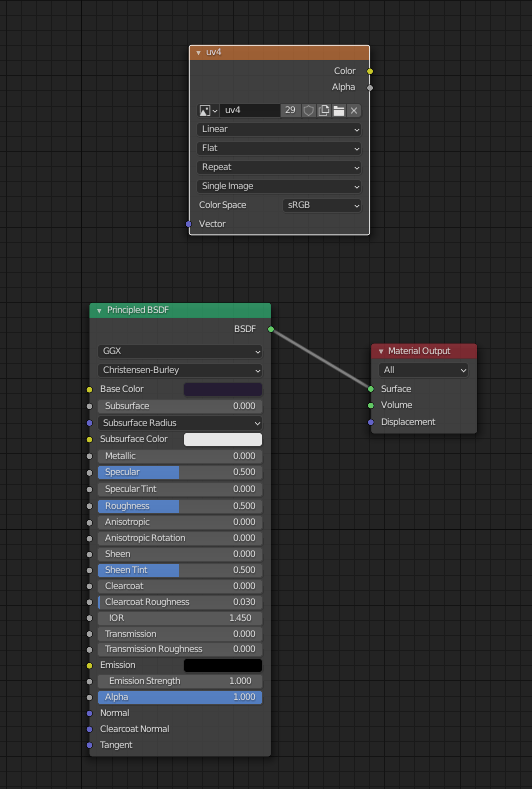Image resolution: width=532 pixels, height=789 pixels.
Task: Click the Sheen value slider
Action: click(180, 554)
